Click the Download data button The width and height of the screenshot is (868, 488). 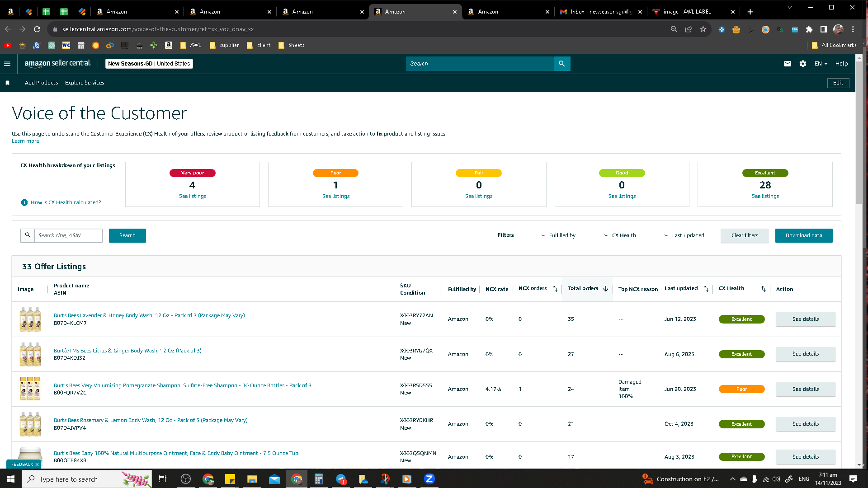[x=804, y=235]
